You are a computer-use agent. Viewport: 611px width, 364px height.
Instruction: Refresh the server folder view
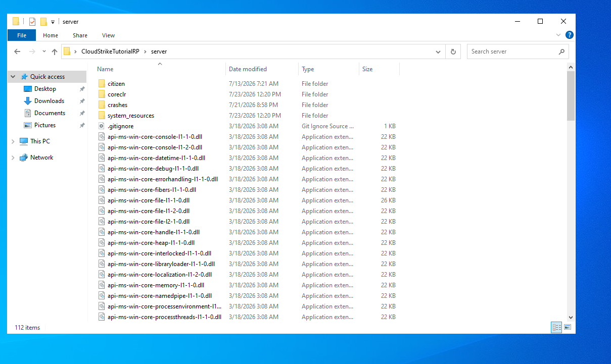(x=453, y=51)
